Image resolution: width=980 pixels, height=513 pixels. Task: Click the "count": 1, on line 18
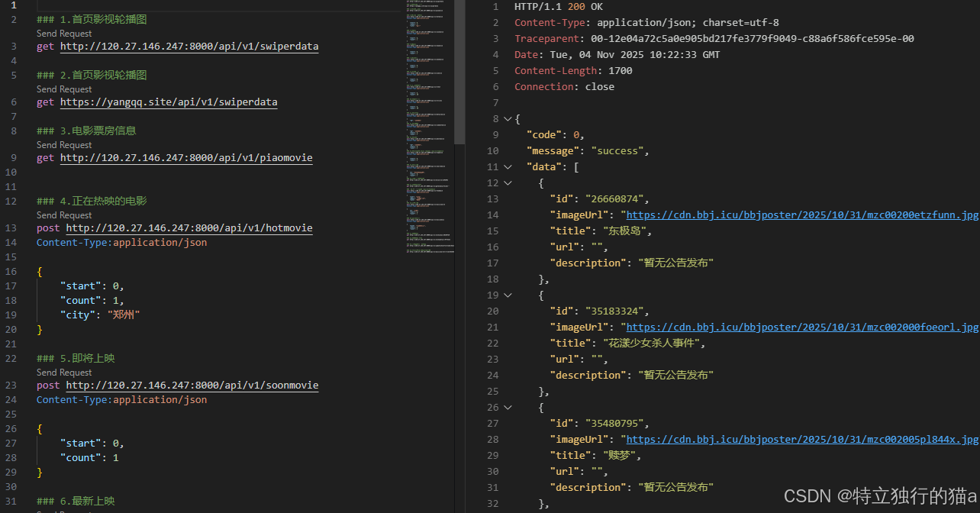tap(92, 301)
